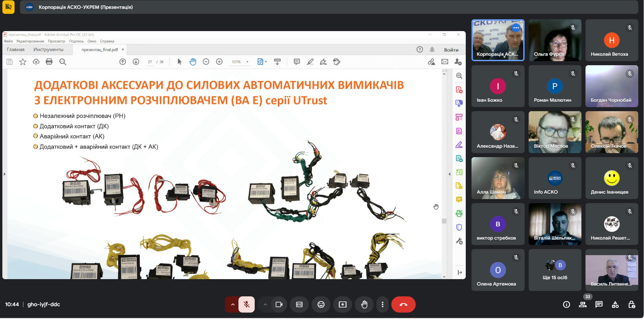Present your screen in the meeting
Image resolution: width=644 pixels, height=319 pixels.
(x=343, y=304)
